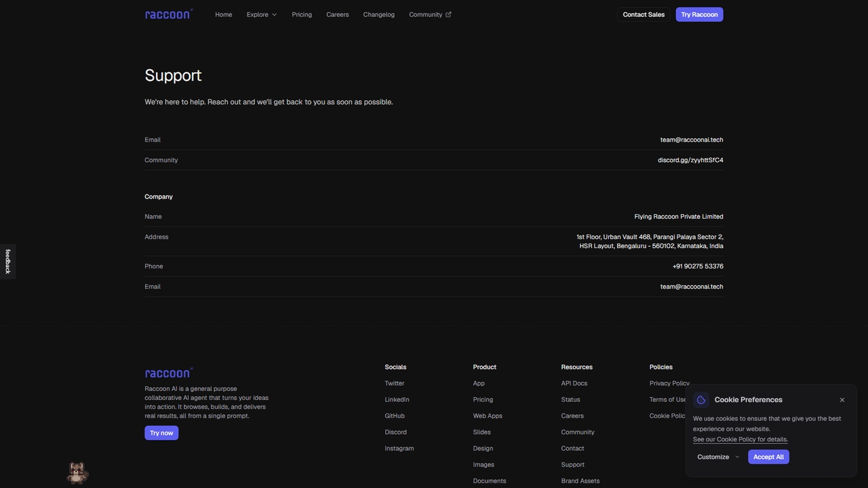The width and height of the screenshot is (868, 488).
Task: Open Privacy Policy footer link
Action: point(669,383)
